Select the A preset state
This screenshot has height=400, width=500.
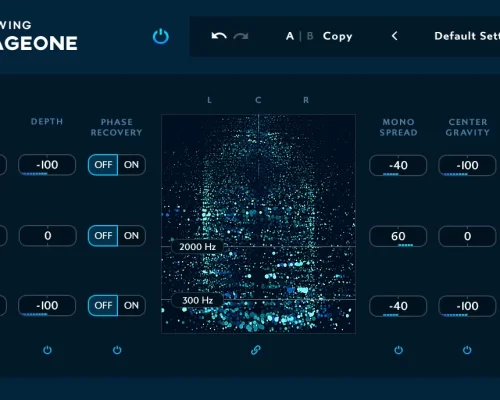point(290,36)
